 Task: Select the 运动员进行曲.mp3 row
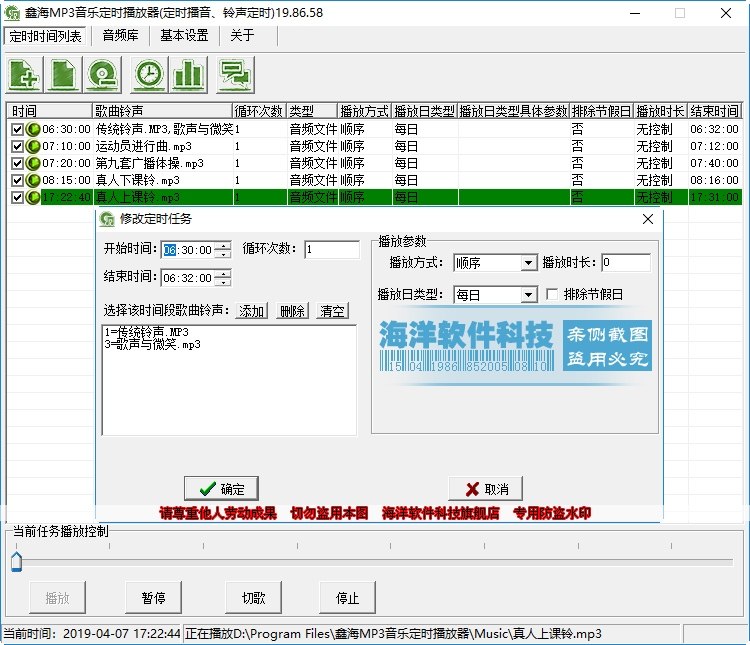(x=374, y=146)
